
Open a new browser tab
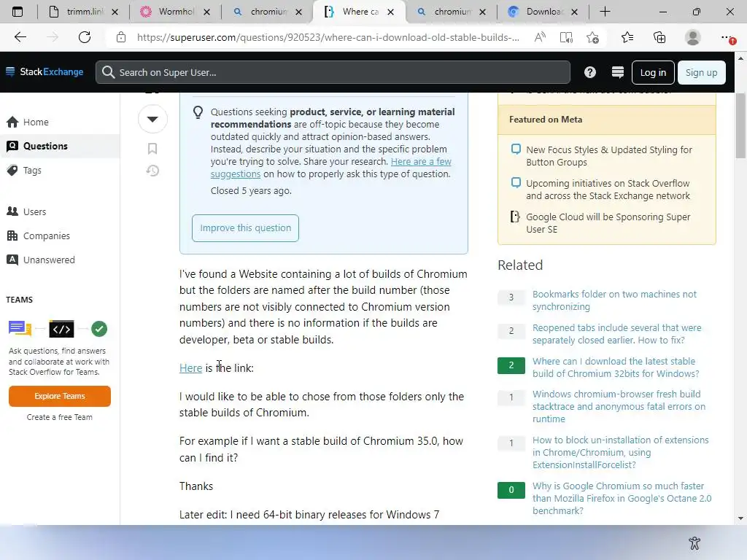(x=605, y=12)
